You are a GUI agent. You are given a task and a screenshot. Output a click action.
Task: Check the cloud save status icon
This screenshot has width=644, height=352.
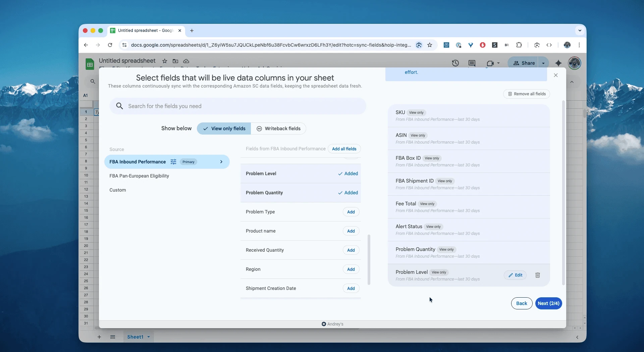186,61
